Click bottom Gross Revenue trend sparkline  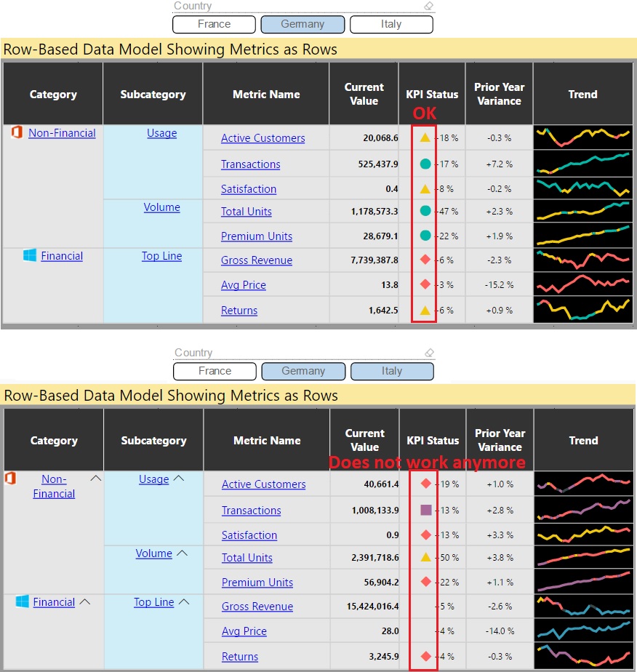tap(584, 606)
